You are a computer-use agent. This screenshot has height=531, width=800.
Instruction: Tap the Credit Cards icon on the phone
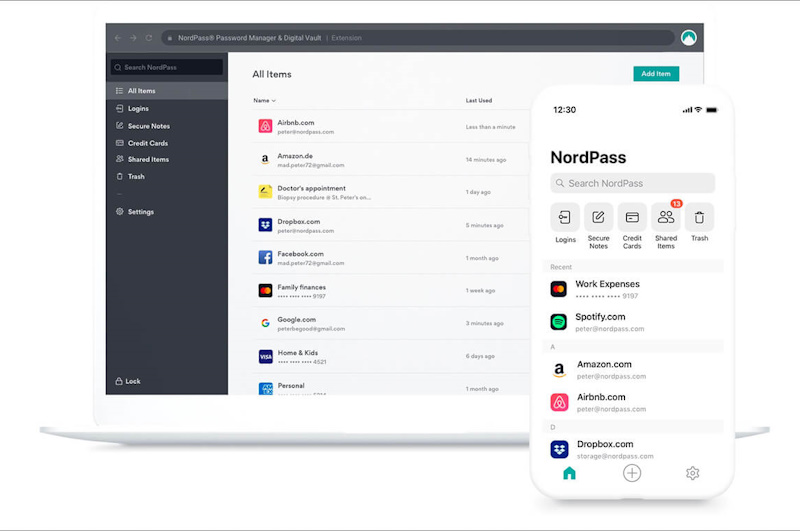[x=632, y=217]
